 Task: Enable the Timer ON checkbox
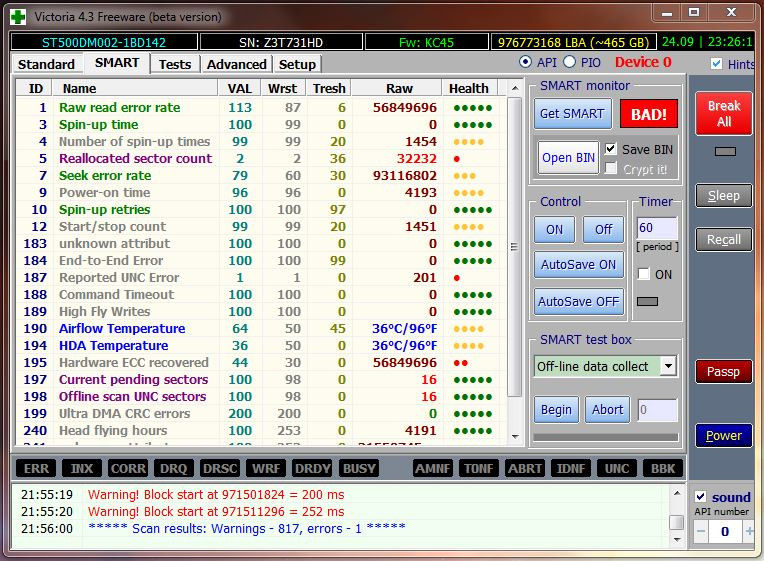coord(644,274)
